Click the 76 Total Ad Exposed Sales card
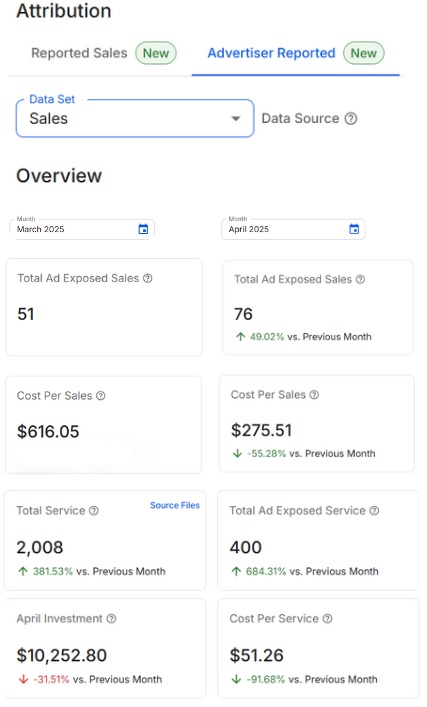Image resolution: width=427 pixels, height=707 pixels. pyautogui.click(x=318, y=307)
